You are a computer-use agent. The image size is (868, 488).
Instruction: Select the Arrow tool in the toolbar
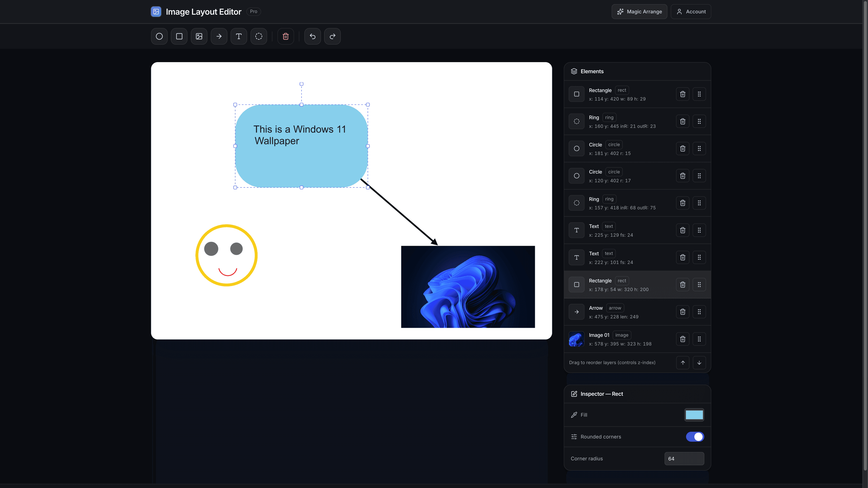click(x=219, y=36)
